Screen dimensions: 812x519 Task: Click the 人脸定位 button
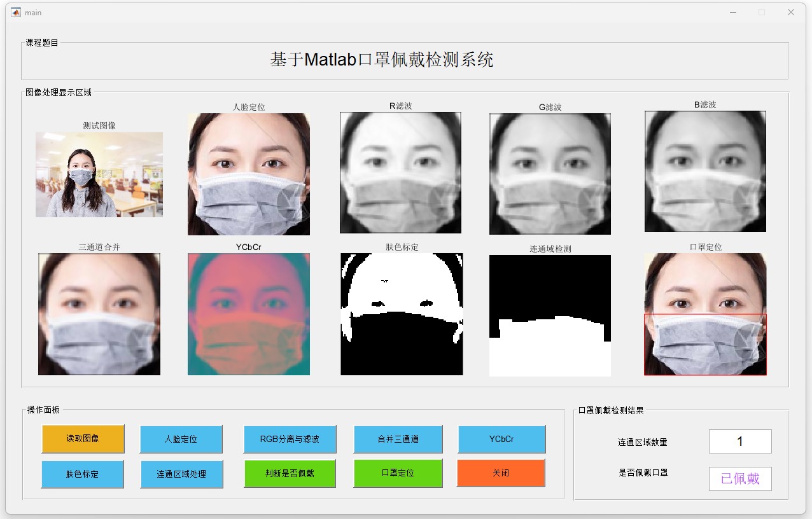click(x=181, y=439)
